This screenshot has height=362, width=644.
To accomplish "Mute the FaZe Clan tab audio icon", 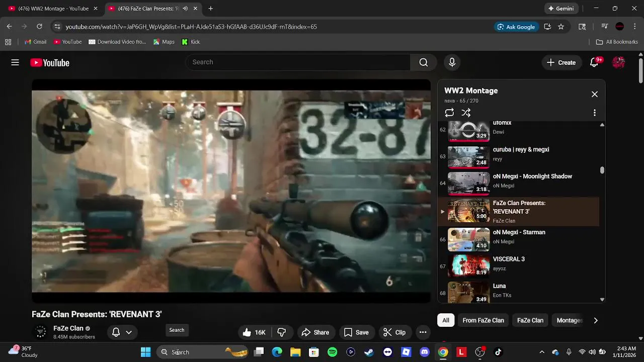I will point(185,9).
